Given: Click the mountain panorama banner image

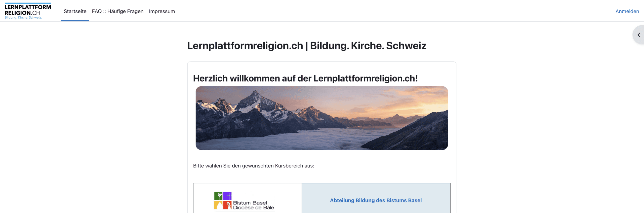Looking at the screenshot, I should coord(322,118).
